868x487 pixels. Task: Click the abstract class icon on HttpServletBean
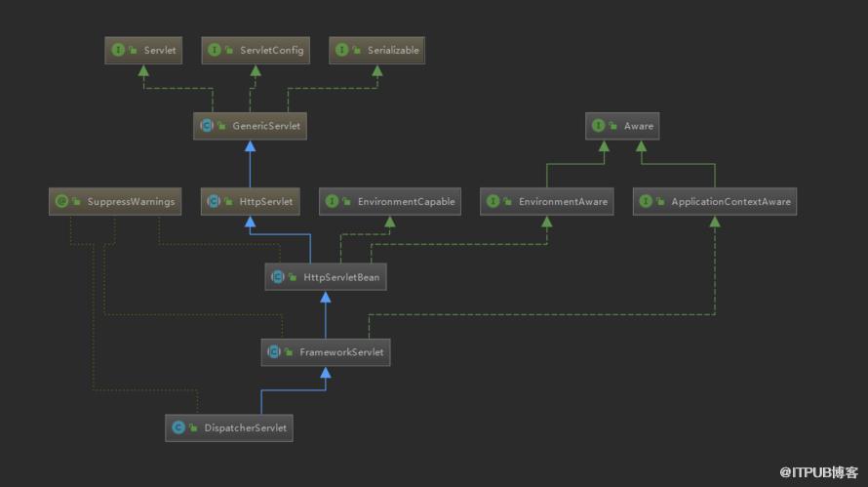pos(278,277)
